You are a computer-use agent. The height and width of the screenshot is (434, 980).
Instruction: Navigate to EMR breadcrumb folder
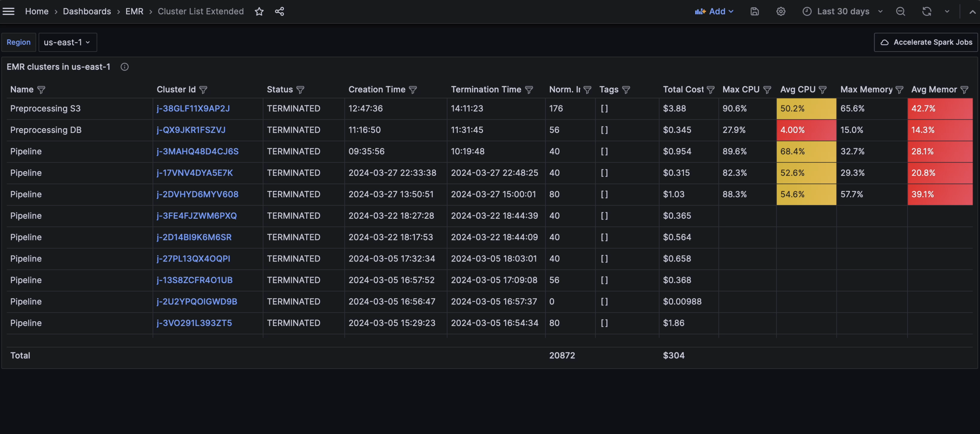(x=134, y=11)
